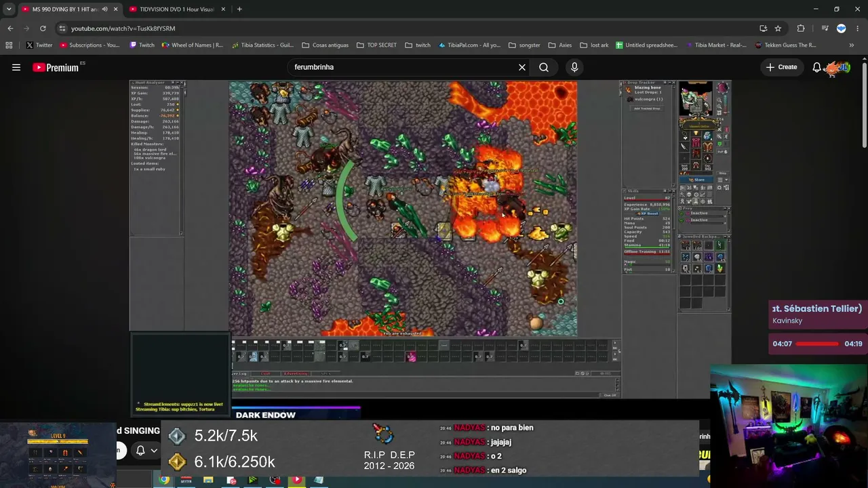Click the browser back arrow
868x488 pixels.
(x=10, y=28)
